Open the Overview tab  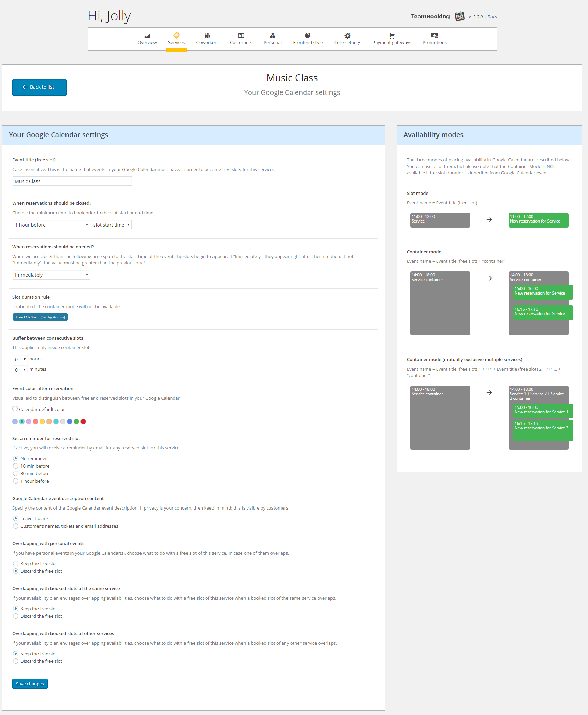coord(147,39)
